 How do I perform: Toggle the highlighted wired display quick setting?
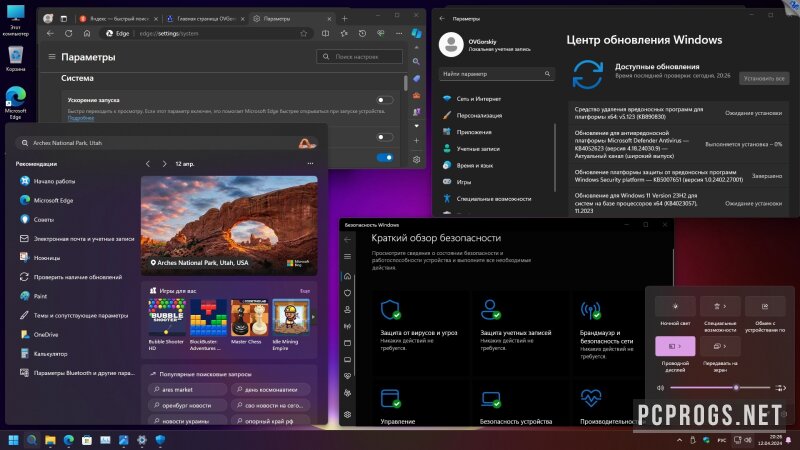coord(675,346)
